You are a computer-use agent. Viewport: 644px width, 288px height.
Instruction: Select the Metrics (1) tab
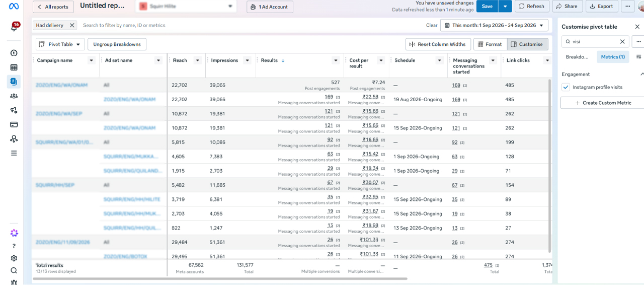[613, 57]
